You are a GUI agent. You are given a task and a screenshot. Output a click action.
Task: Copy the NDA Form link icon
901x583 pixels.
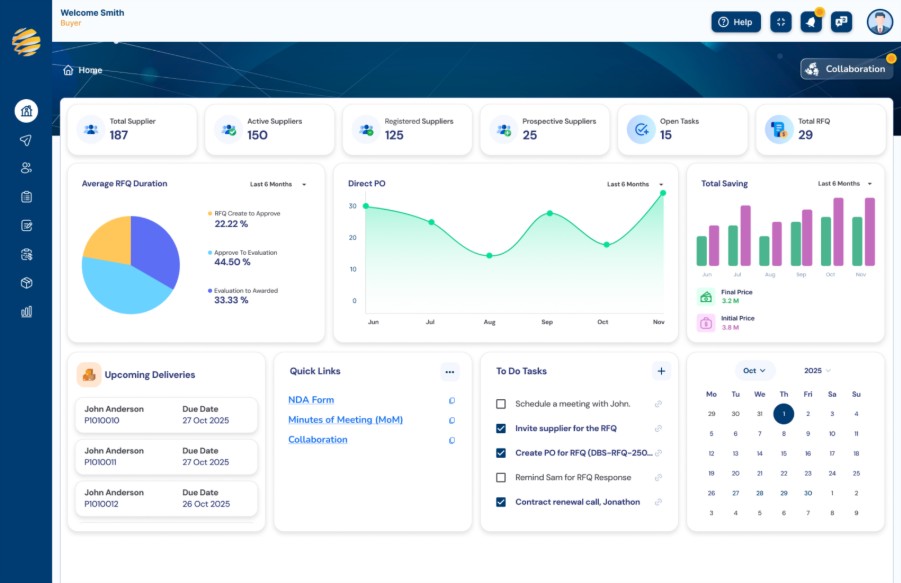point(452,400)
